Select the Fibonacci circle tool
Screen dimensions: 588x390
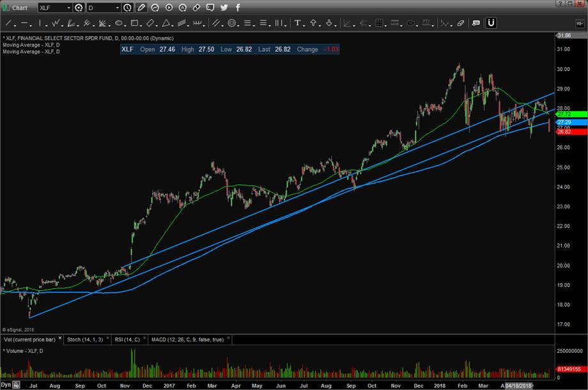[231, 23]
